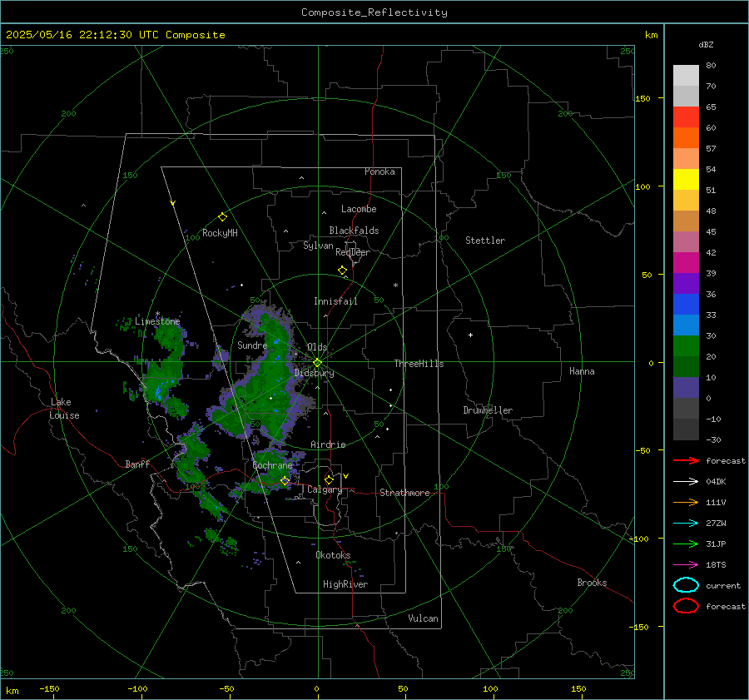Click the Blackfalds city label

354,231
